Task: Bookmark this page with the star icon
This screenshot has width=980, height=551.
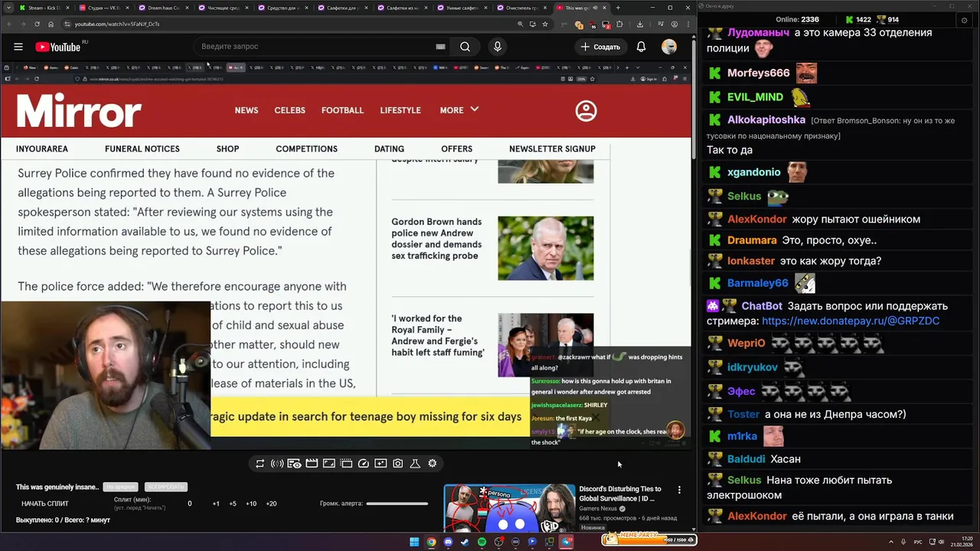Action: 545,24
